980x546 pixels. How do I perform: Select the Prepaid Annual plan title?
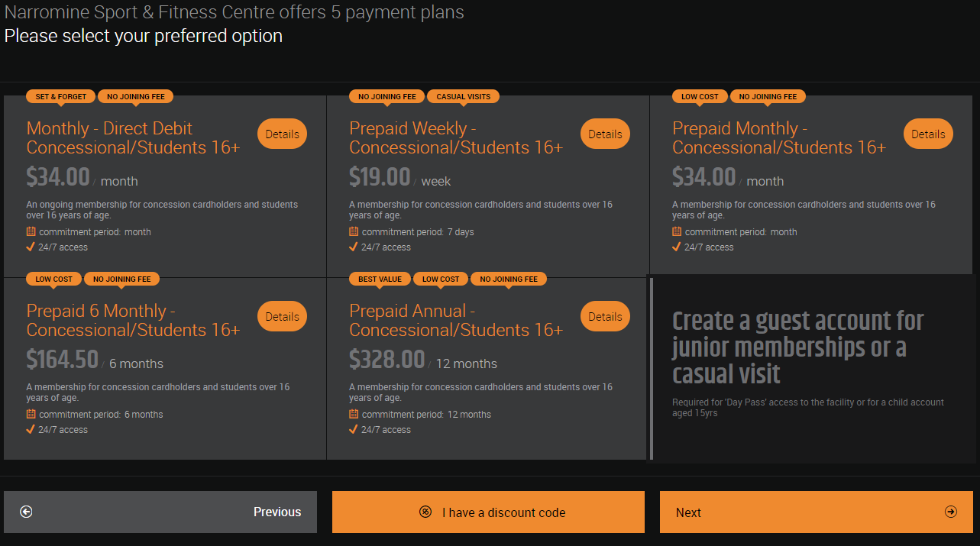coord(456,321)
